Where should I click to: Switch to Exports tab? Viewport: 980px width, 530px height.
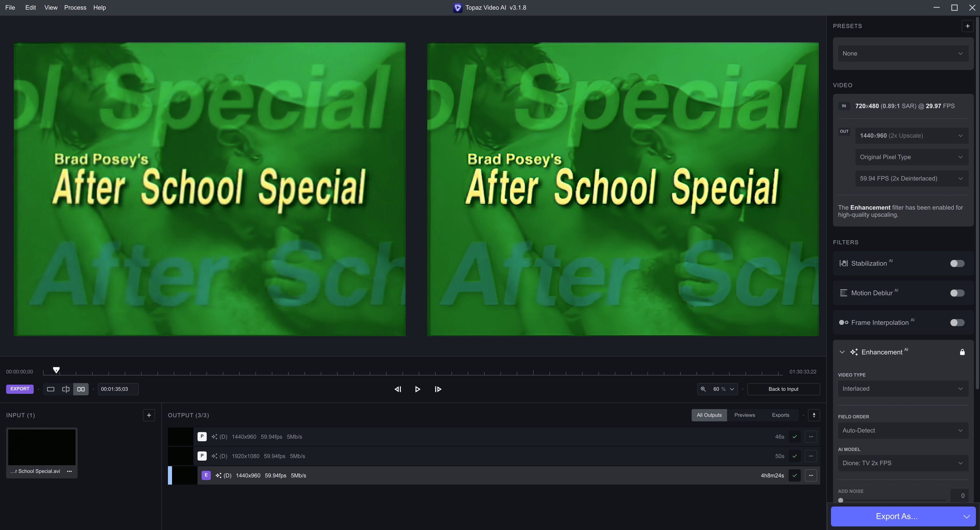click(x=780, y=415)
